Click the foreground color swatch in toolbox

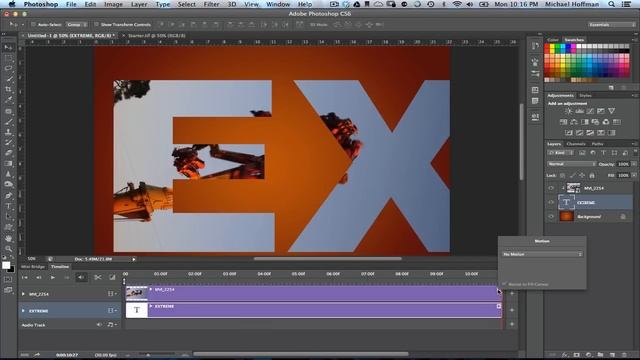6,265
